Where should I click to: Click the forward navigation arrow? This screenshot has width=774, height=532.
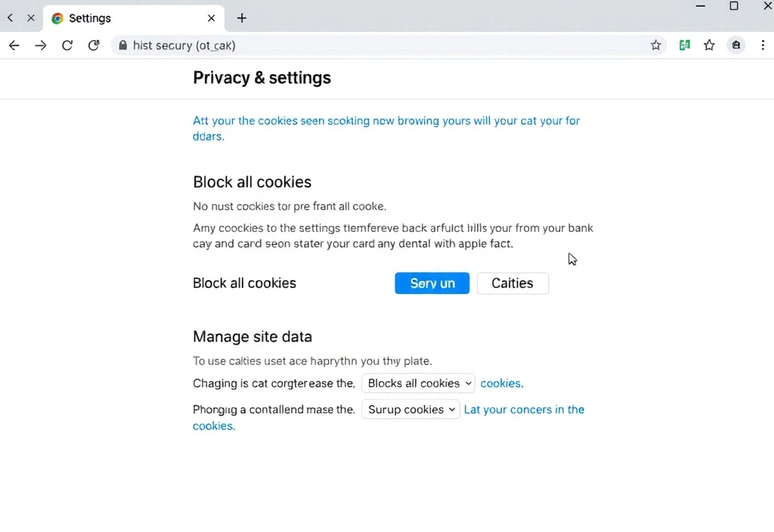(40, 45)
